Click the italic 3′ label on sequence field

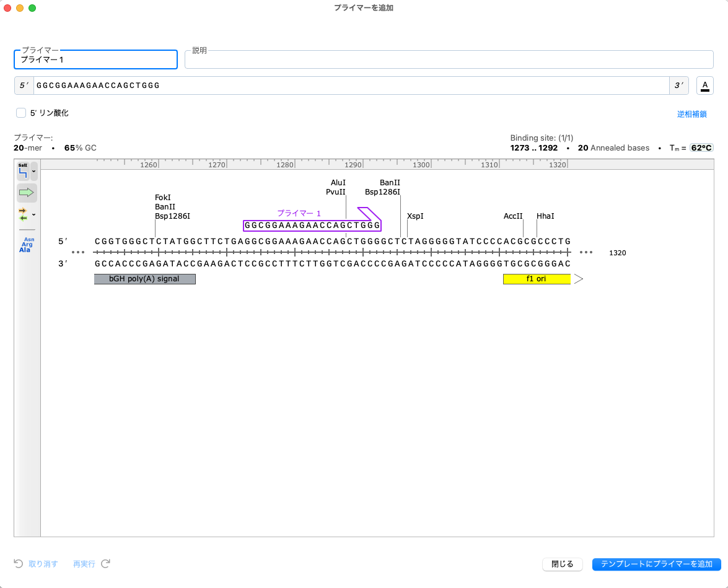678,86
